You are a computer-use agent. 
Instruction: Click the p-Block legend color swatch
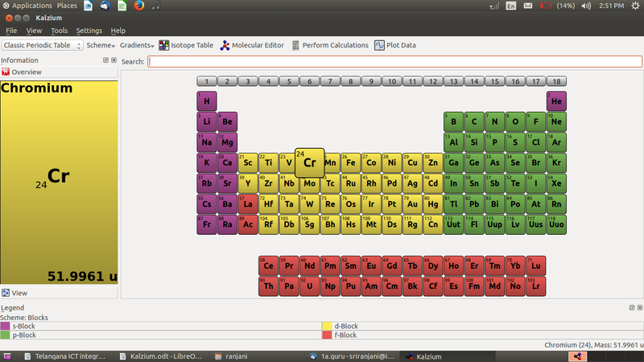point(5,335)
